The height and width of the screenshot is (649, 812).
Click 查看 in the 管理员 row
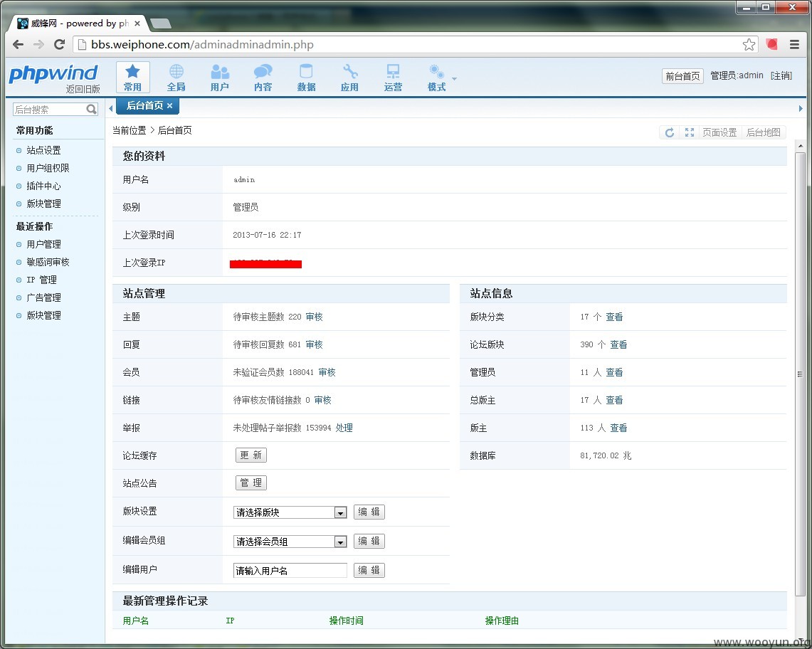614,372
